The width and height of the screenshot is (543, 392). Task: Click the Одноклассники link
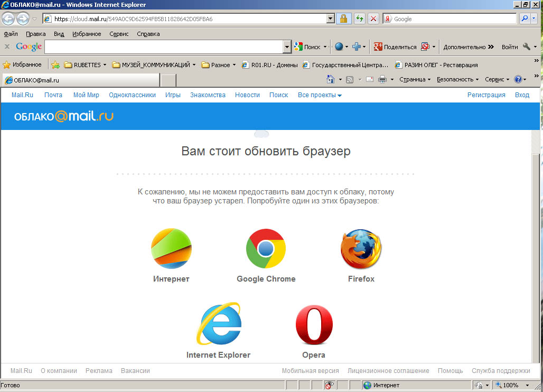pyautogui.click(x=132, y=95)
